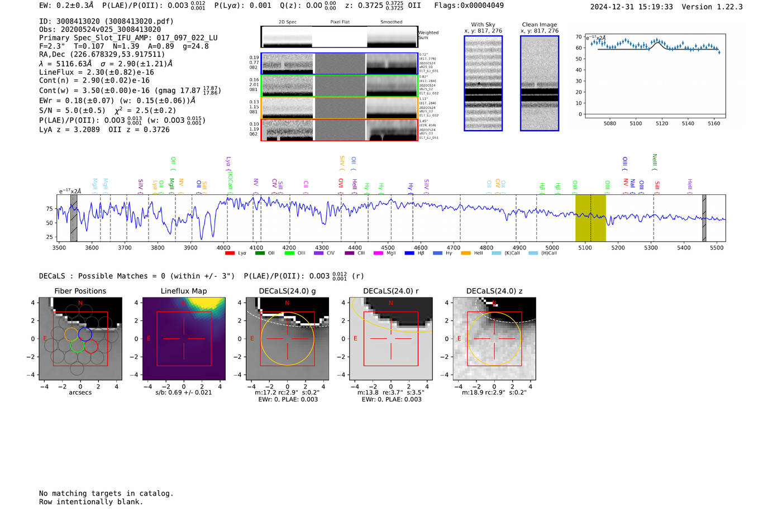Select the lime OIII legend swatch
The image size is (782, 532).
click(289, 253)
